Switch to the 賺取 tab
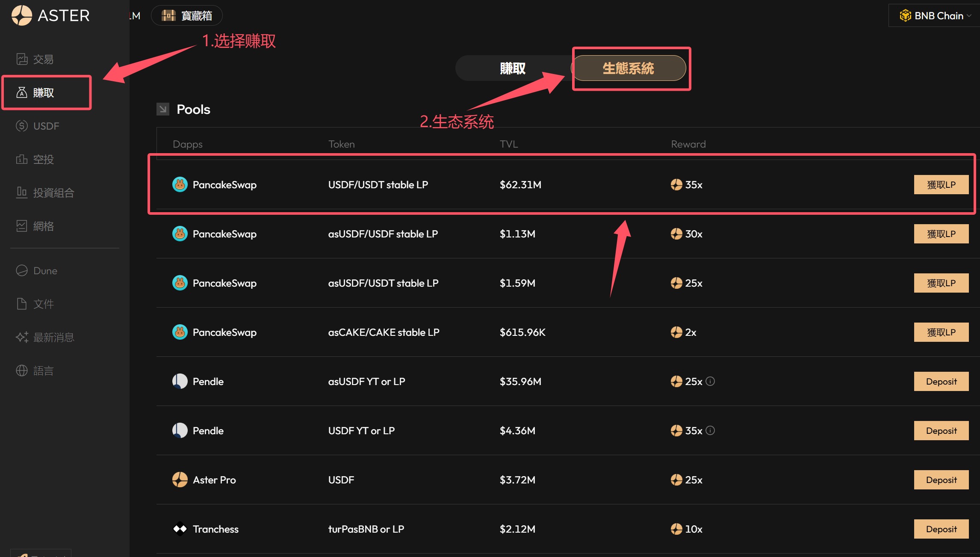 513,68
